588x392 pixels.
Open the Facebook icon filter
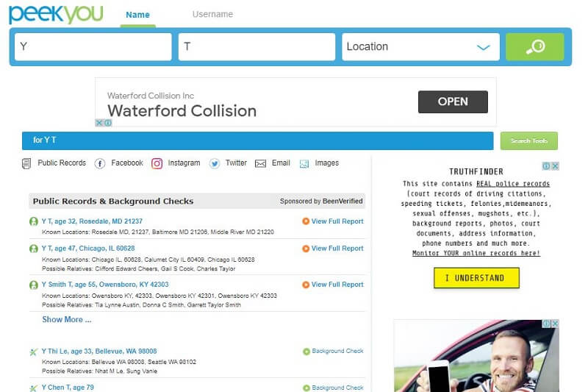pos(100,163)
